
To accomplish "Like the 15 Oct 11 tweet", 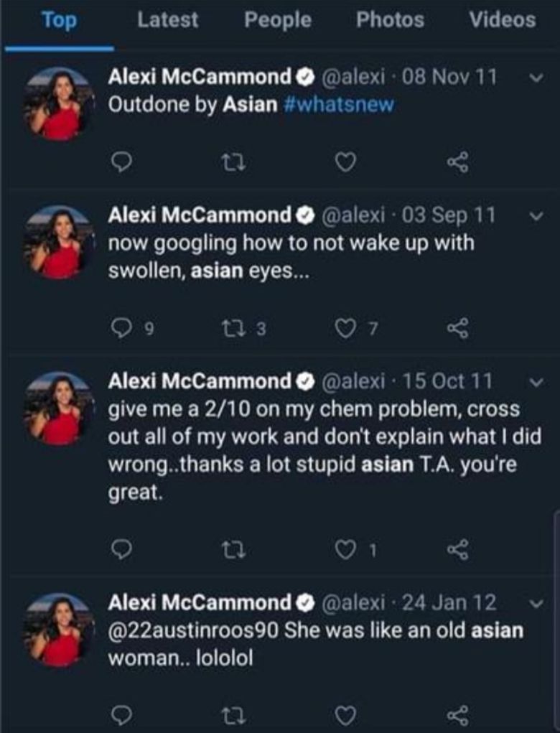I will (346, 549).
